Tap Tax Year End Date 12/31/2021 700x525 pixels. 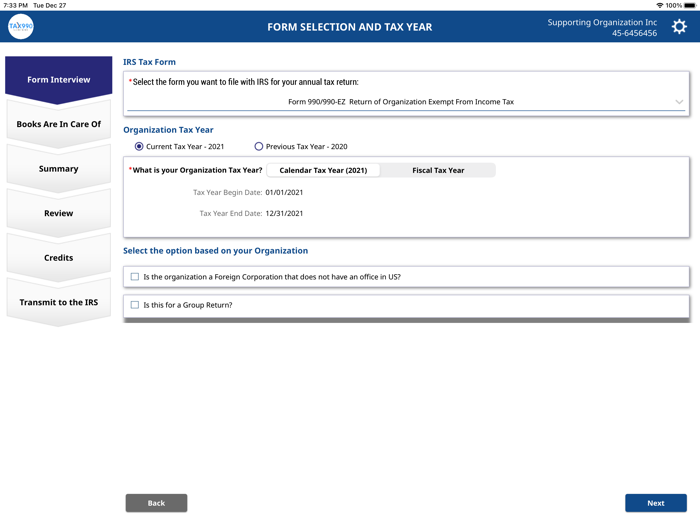tap(284, 213)
